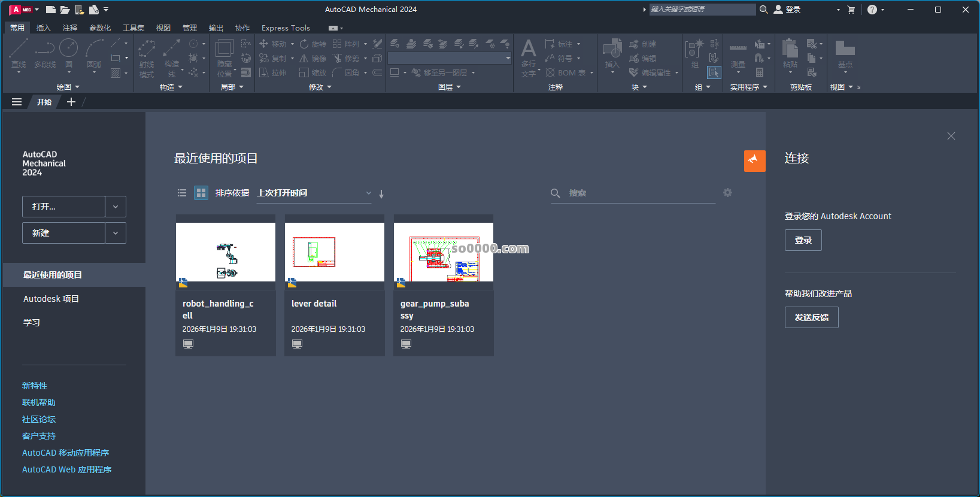Open recent-projects settings gear icon
This screenshot has width=980, height=497.
tap(727, 193)
